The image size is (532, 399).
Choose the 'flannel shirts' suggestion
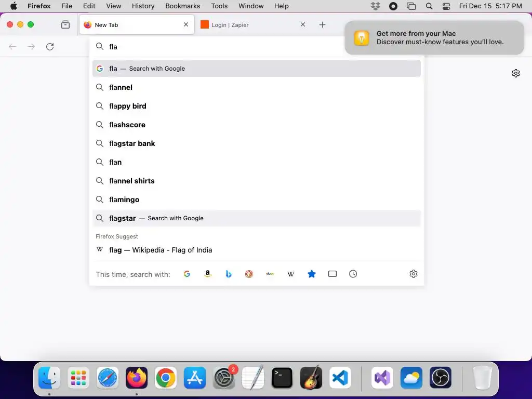[257, 180]
